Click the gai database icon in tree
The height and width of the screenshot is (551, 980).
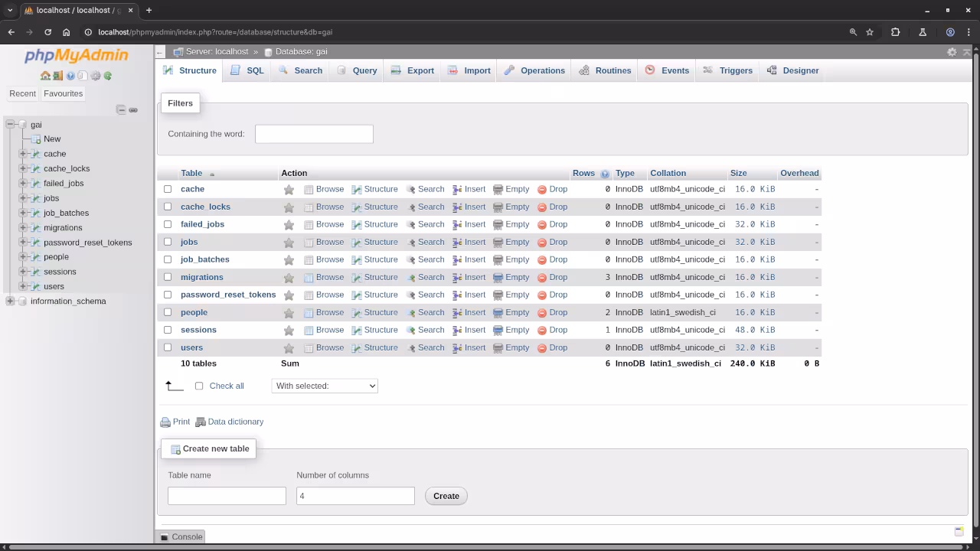[23, 125]
